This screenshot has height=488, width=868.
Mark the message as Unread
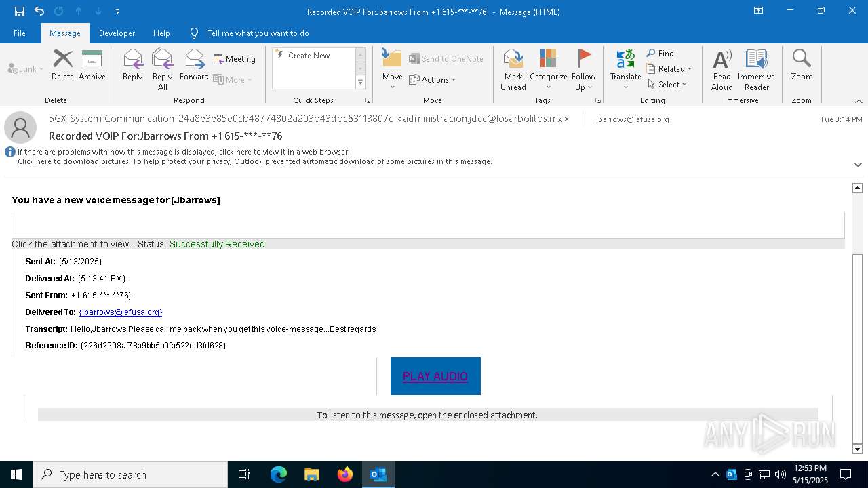click(x=513, y=70)
